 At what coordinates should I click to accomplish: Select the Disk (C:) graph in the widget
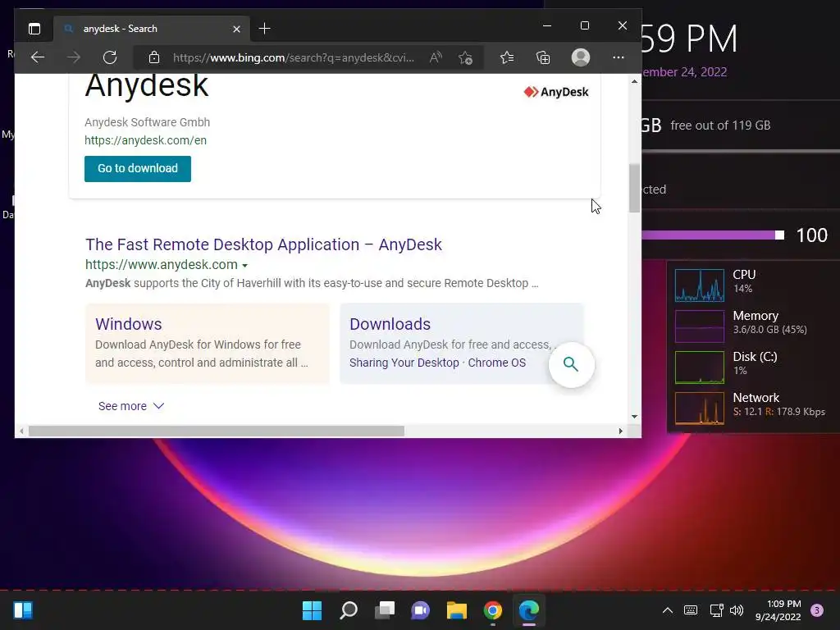tap(699, 367)
